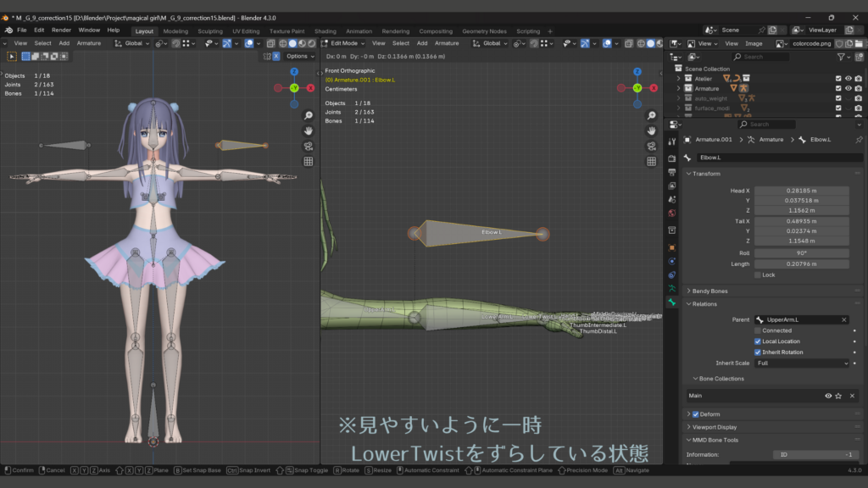
Task: Clear the UpperArm.L parent field
Action: click(x=843, y=320)
